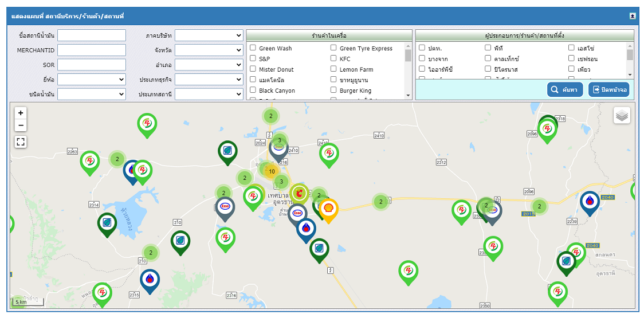The height and width of the screenshot is (318, 644).
Task: Click the down arrow of the shops list scrollbar
Action: 408,95
